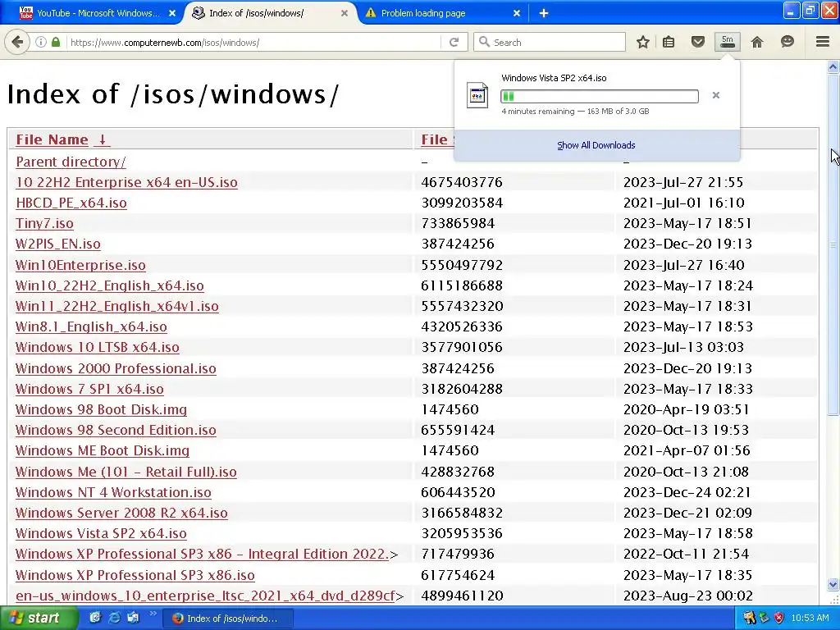The height and width of the screenshot is (630, 840).
Task: Click the page scrollbar down arrow
Action: click(833, 584)
